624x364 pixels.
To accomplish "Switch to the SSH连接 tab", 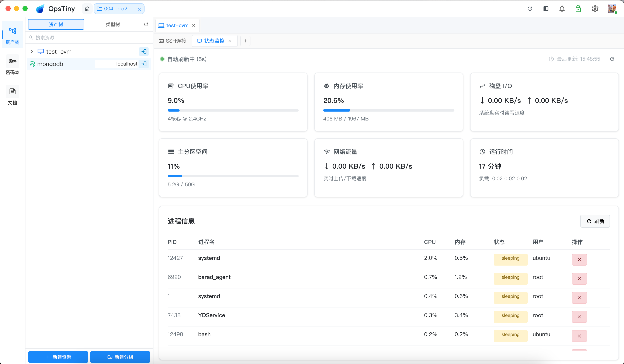I will pyautogui.click(x=173, y=41).
